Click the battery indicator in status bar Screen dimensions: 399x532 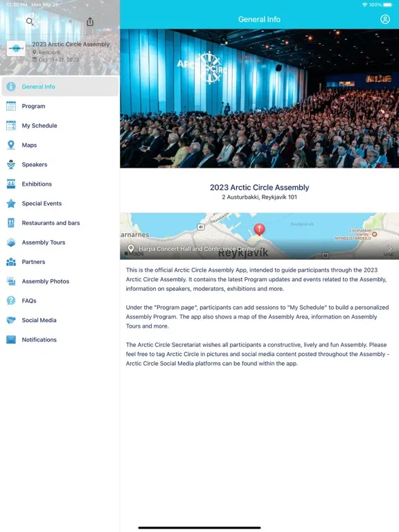387,5
